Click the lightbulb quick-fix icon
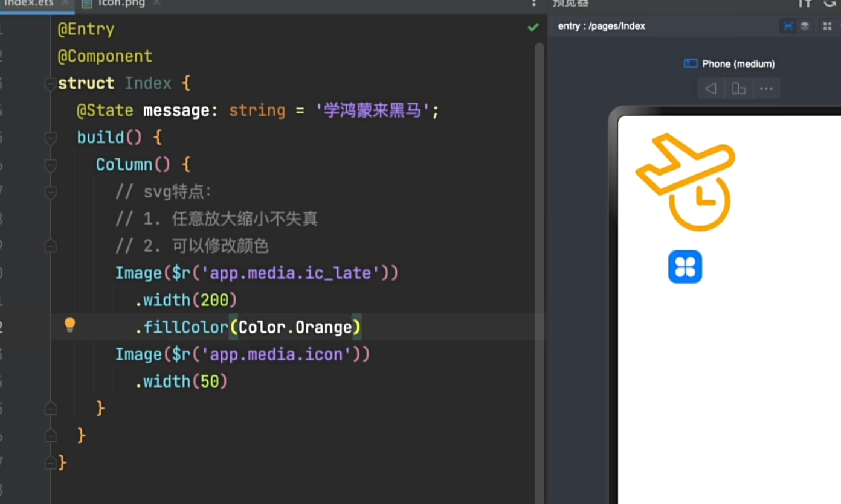Viewport: 841px width, 504px height. tap(70, 325)
